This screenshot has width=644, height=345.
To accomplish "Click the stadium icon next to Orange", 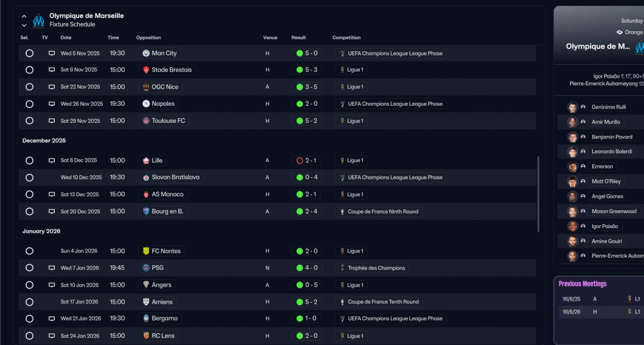I will 619,32.
